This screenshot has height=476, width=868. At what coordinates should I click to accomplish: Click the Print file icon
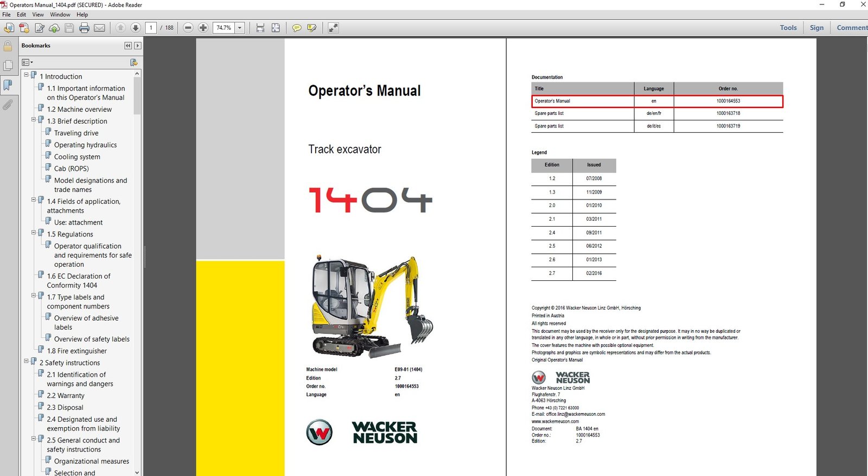(84, 28)
